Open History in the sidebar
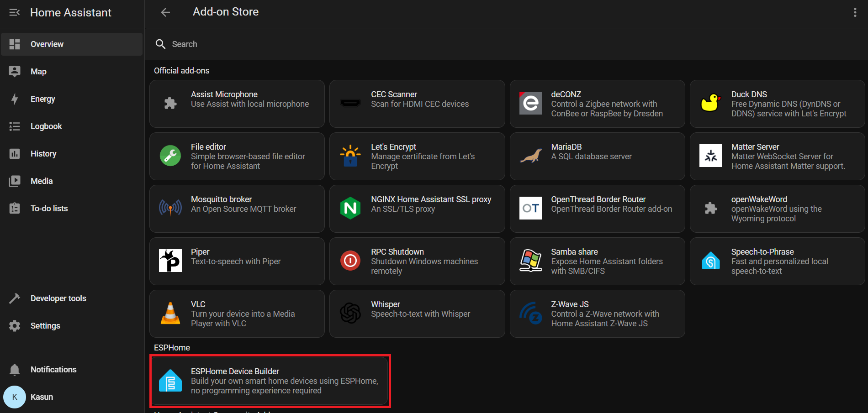 click(72, 154)
